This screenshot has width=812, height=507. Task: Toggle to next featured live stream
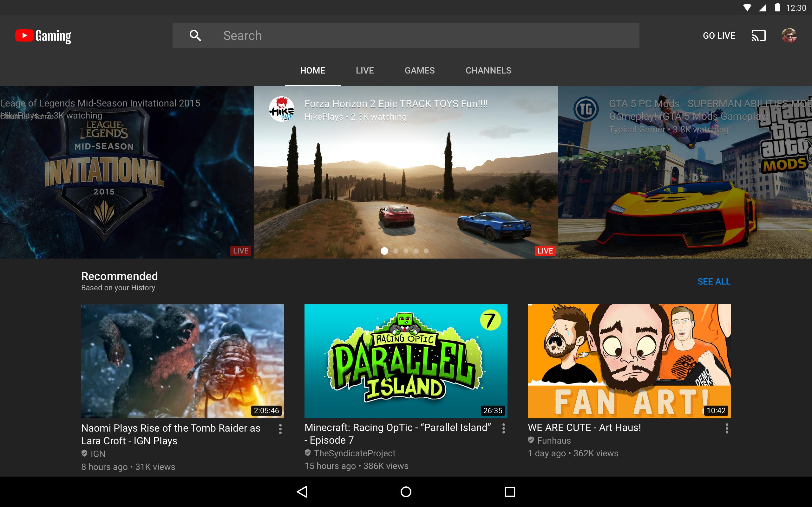395,251
